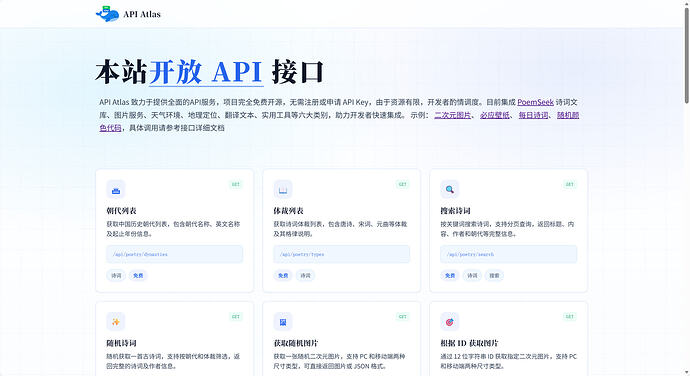Click the 搜索诗词 card title
Screen dimensions: 690x376
click(455, 210)
